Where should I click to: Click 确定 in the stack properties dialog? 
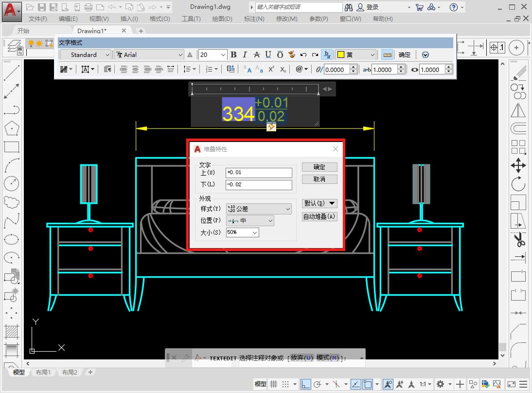point(319,167)
